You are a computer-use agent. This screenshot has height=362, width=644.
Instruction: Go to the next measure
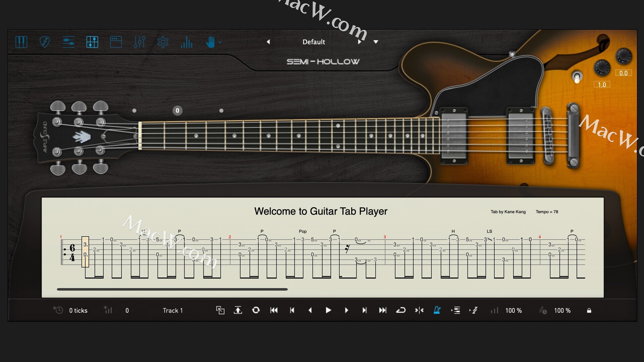tap(365, 310)
